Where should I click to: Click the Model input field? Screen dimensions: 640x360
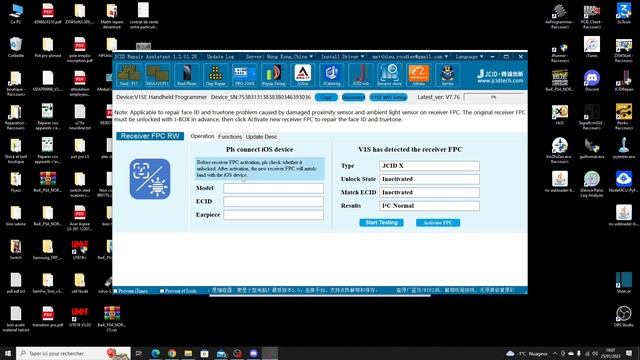click(273, 188)
